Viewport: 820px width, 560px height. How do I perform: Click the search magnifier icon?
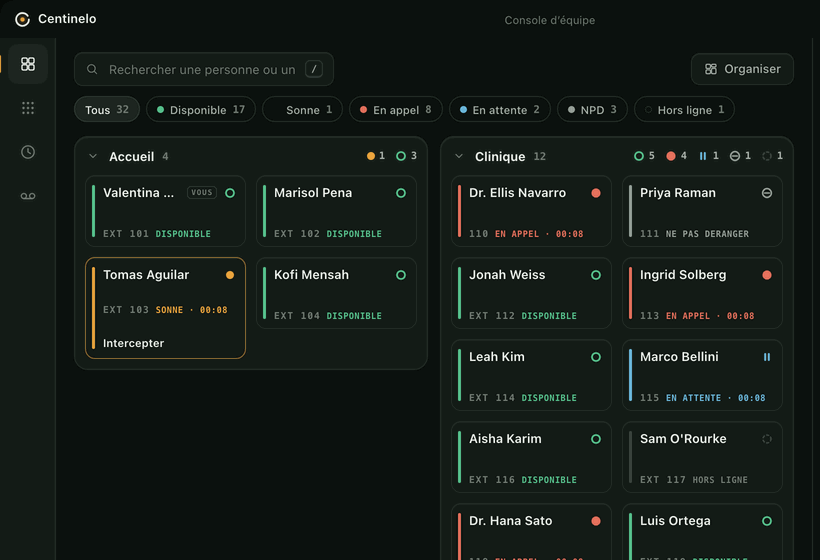click(x=92, y=69)
